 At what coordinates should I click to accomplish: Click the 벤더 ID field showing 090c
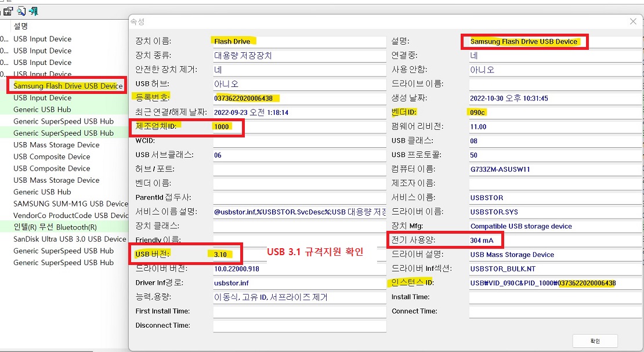click(x=555, y=113)
